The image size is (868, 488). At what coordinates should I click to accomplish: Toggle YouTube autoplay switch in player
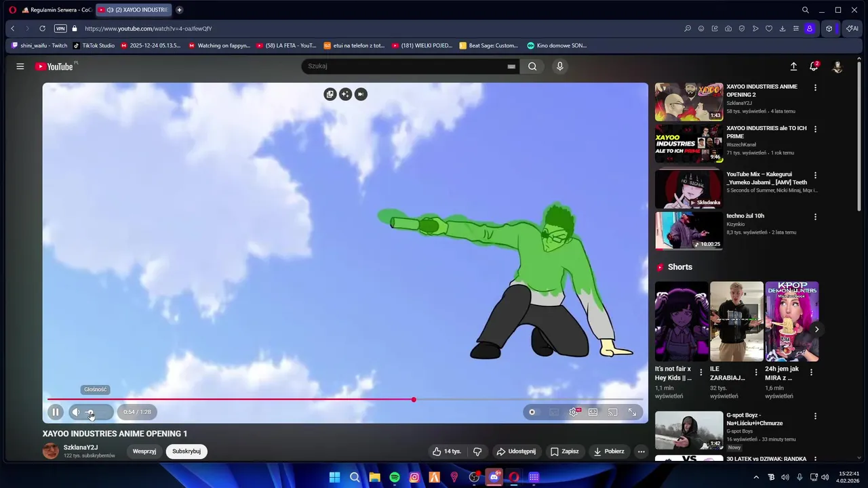coord(532,412)
